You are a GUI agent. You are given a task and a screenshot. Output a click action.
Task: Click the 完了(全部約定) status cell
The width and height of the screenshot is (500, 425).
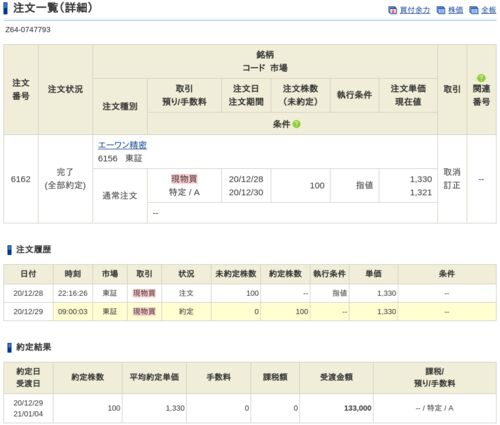coord(65,179)
